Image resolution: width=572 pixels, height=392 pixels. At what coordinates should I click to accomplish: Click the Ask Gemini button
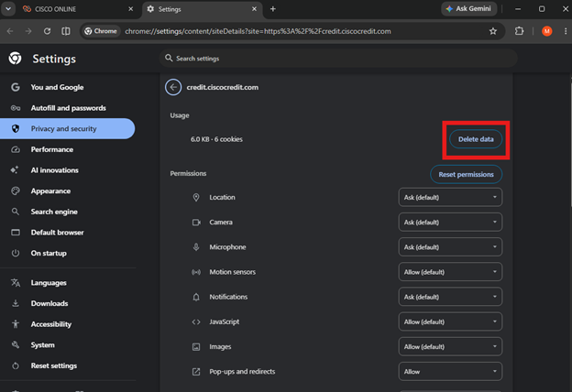(x=469, y=9)
